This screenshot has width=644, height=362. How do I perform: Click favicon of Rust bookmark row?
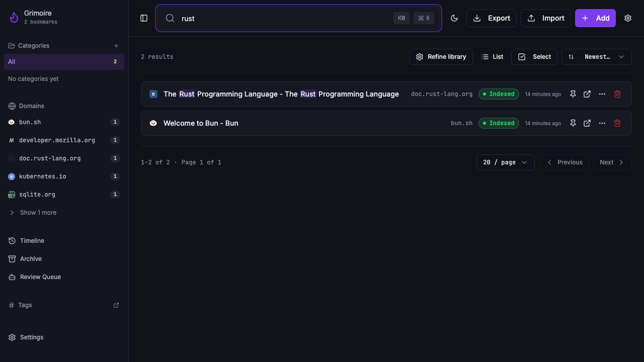click(x=153, y=94)
